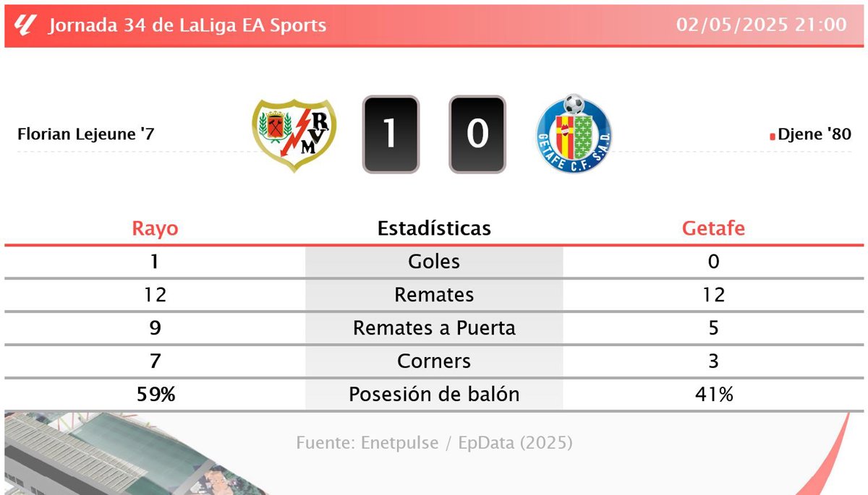This screenshot has height=495, width=868.
Task: Click goal scorer Florian Lejeune '7
Action: [85, 134]
